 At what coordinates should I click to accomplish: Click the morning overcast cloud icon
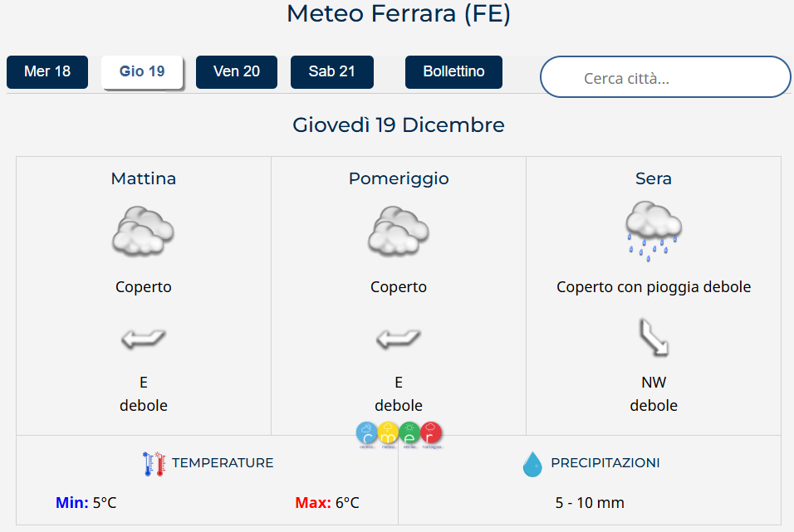point(143,232)
